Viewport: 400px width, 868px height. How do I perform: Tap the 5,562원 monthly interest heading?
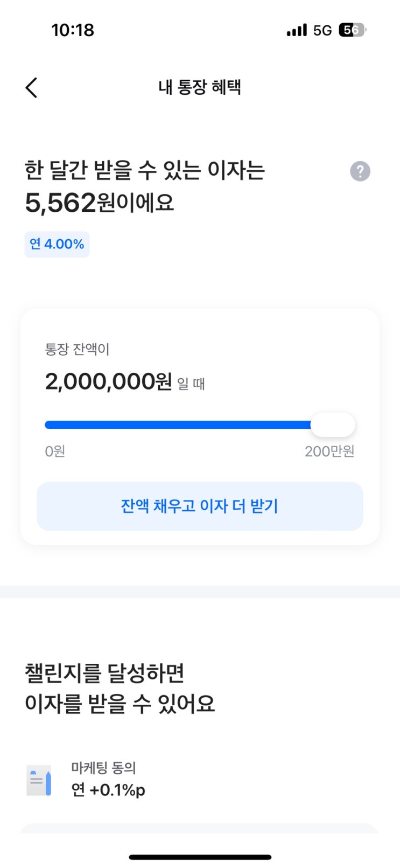(x=100, y=203)
